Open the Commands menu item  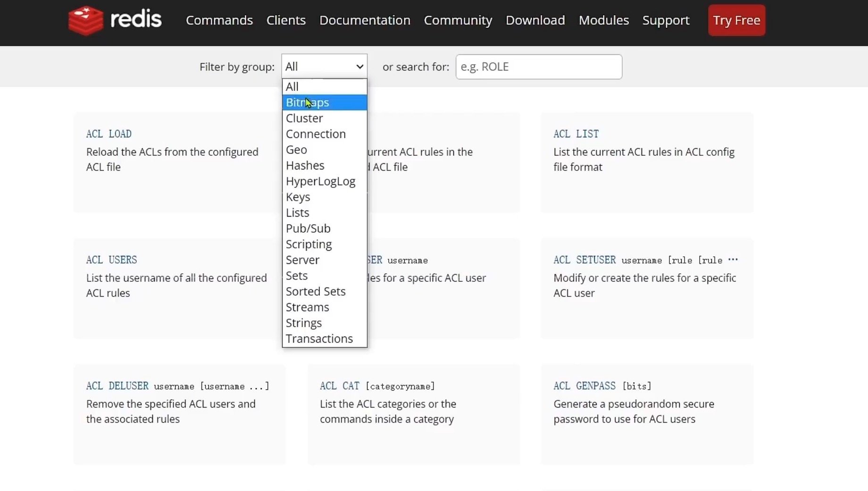[219, 20]
